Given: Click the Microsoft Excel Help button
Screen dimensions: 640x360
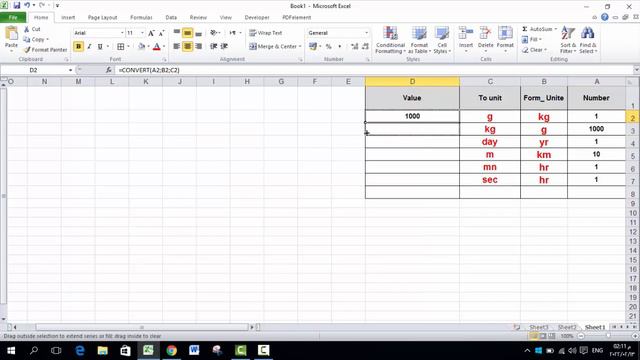Looking at the screenshot, I should click(604, 17).
